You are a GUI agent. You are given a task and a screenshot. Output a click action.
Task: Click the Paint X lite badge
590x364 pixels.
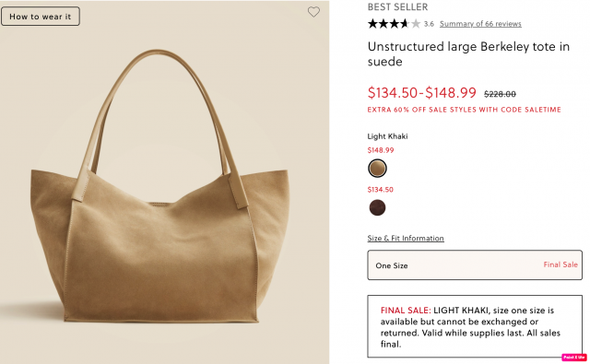click(x=574, y=358)
